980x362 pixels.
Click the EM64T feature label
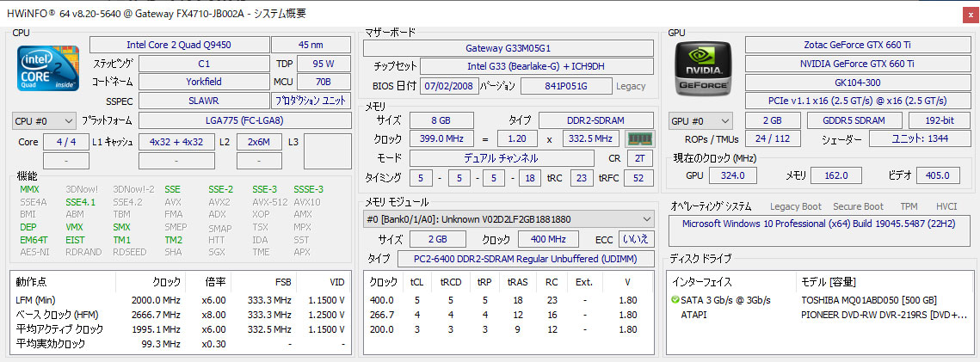pyautogui.click(x=34, y=240)
